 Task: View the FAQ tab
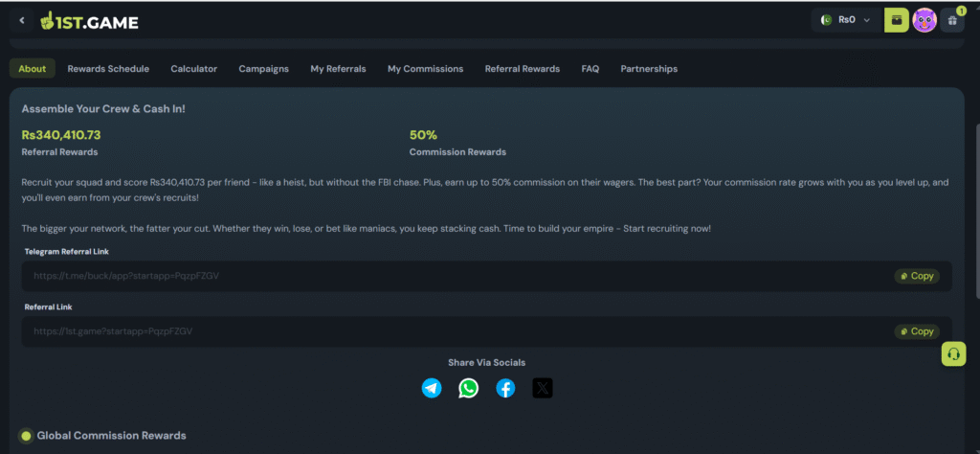click(590, 69)
